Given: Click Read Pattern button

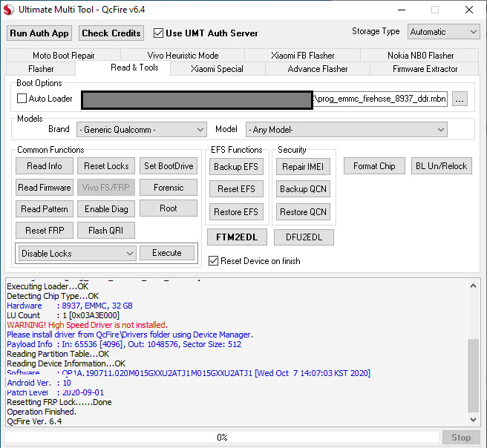Looking at the screenshot, I should pos(45,209).
